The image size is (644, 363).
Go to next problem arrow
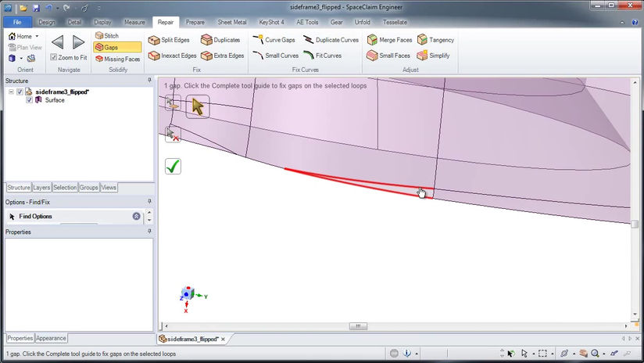coord(78,42)
